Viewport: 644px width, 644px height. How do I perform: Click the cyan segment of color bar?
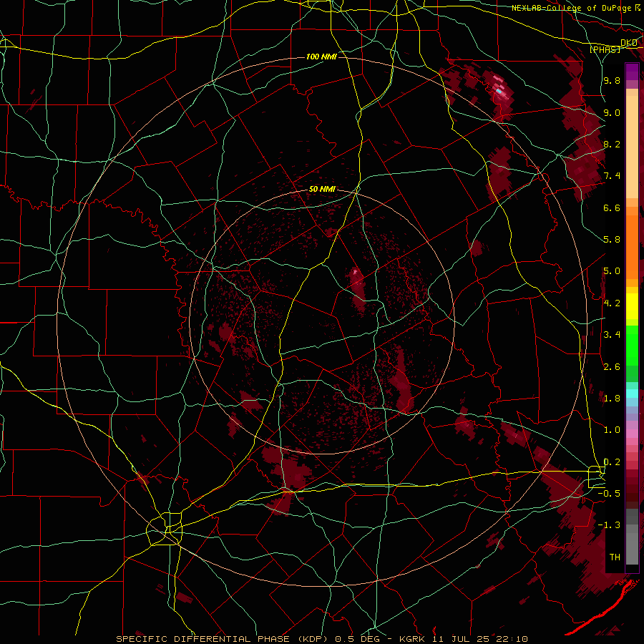pyautogui.click(x=632, y=394)
